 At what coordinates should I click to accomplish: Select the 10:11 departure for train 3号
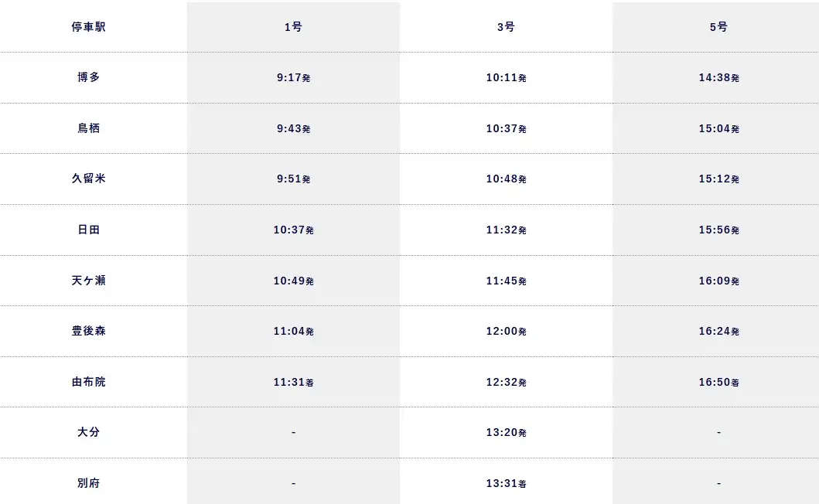(x=506, y=77)
